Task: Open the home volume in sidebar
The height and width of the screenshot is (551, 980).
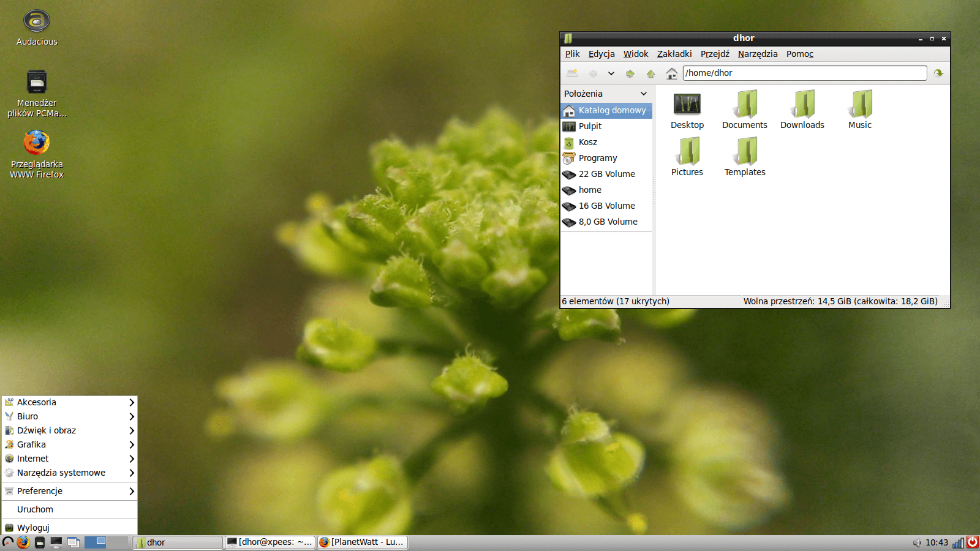Action: (606, 190)
